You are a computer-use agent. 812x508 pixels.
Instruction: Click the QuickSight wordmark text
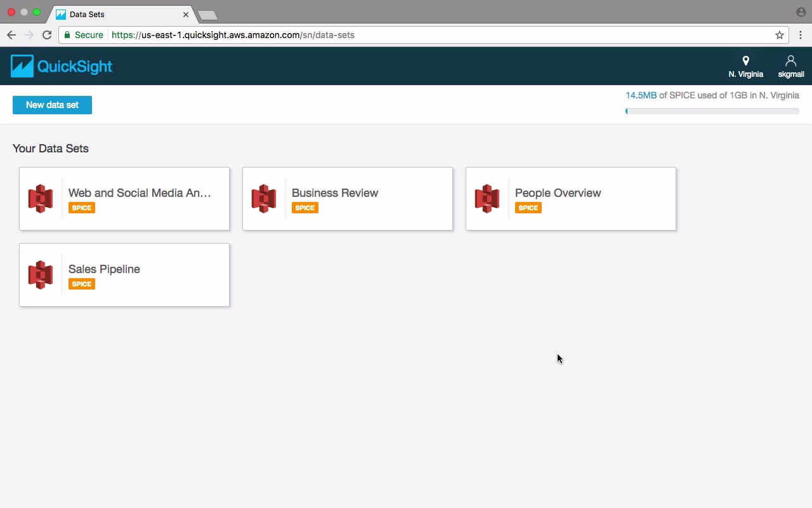click(75, 67)
